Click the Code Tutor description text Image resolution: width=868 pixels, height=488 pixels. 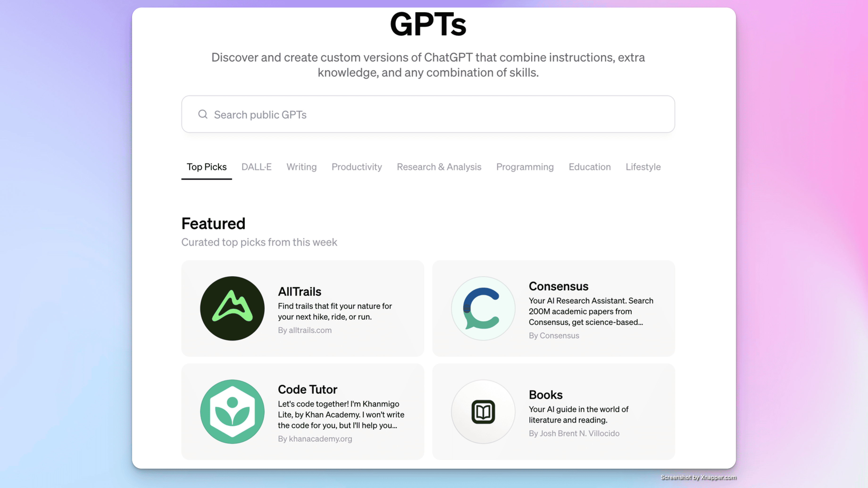341,414
